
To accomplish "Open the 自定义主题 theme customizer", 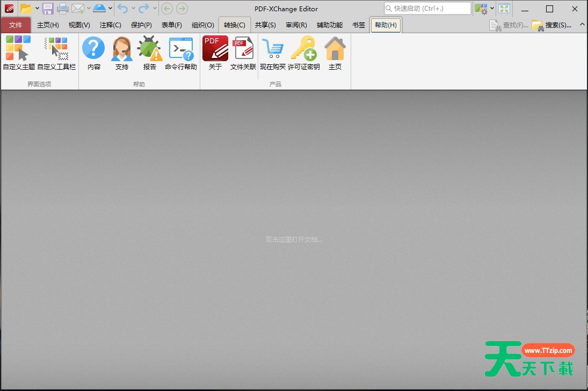I will 18,53.
